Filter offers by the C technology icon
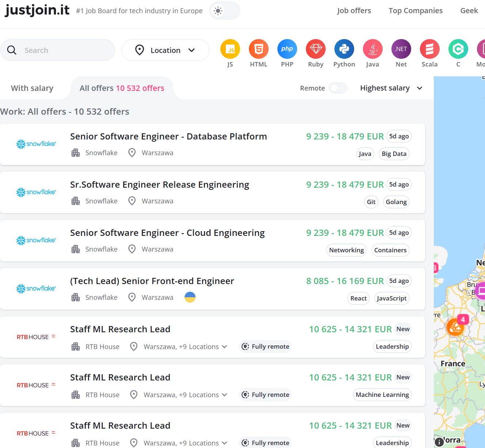Viewport: 485px width, 448px height. click(x=458, y=49)
